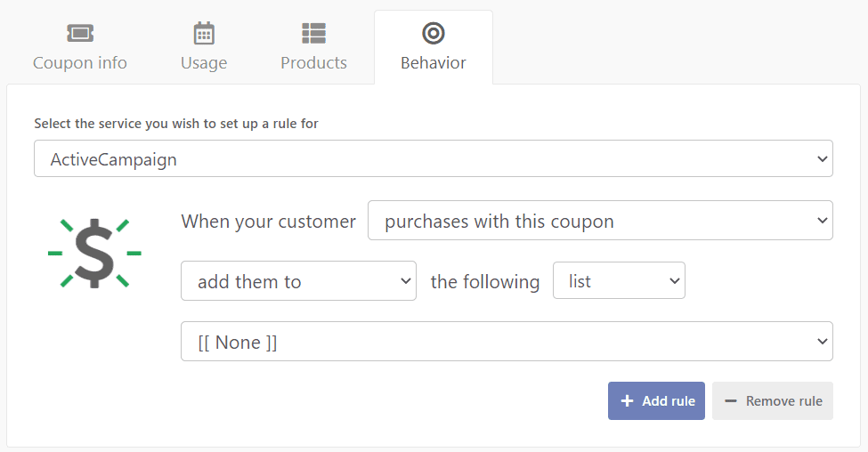Open the ActiveCampaign service dropdown
Viewport: 868px width, 452px height.
(x=434, y=158)
